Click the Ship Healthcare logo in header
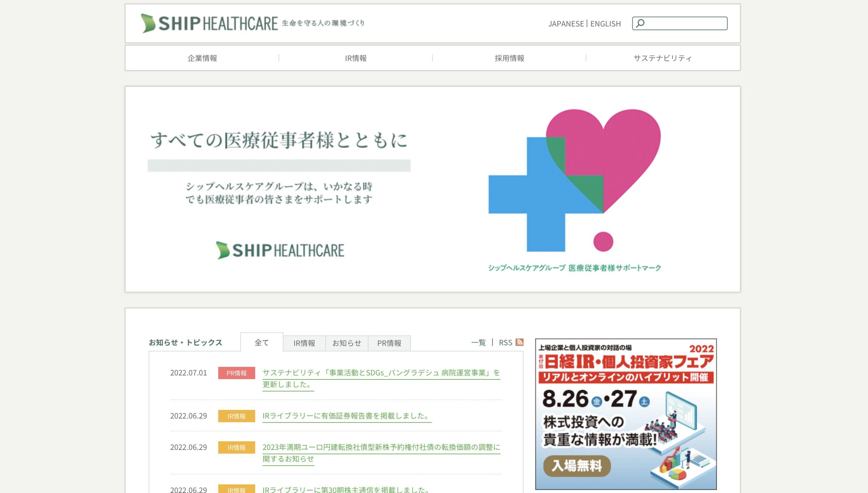This screenshot has height=493, width=868. click(x=253, y=23)
